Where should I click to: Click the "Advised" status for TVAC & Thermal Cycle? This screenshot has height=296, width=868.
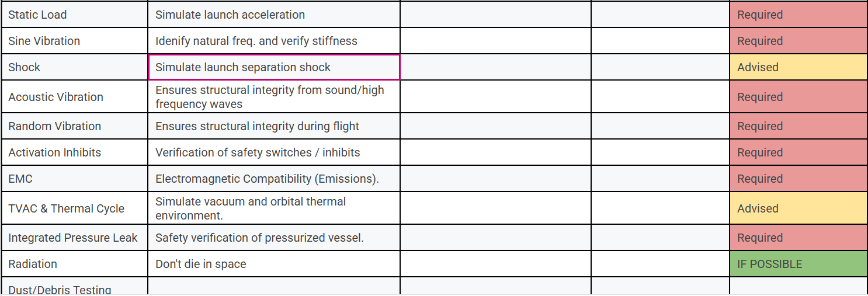point(798,208)
